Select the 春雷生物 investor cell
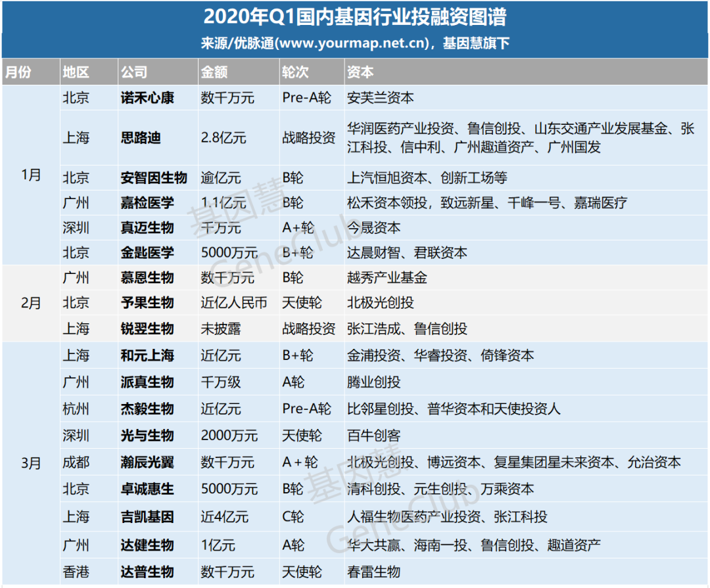710x588 pixels. (x=373, y=572)
